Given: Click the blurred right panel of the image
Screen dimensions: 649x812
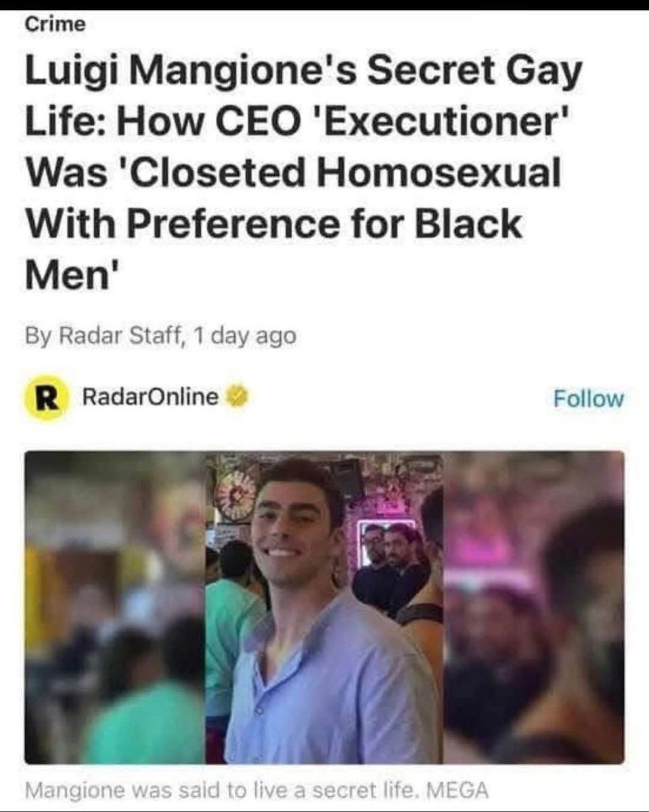Looking at the screenshot, I should coord(534,608).
